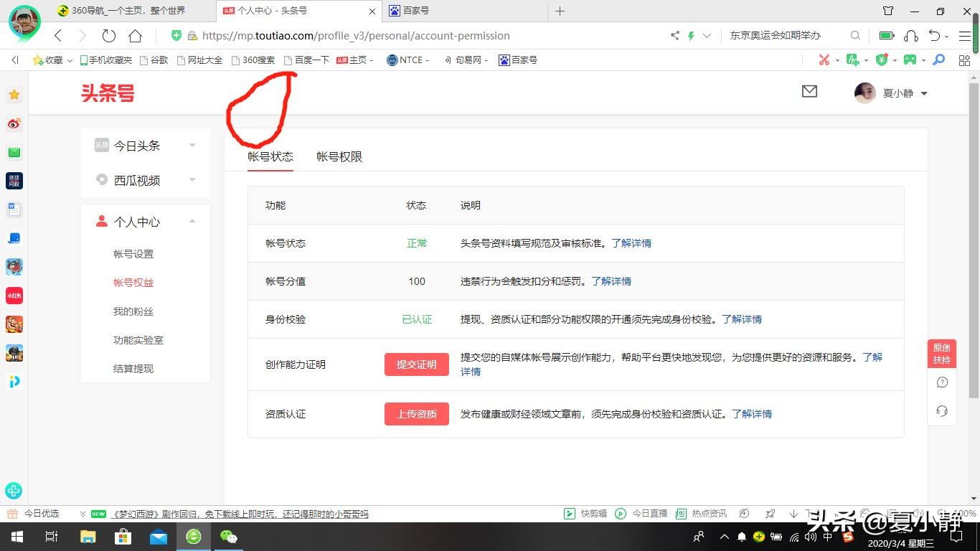980x551 pixels.
Task: Open 了解详情 link in 帐号状态 row
Action: click(x=631, y=243)
